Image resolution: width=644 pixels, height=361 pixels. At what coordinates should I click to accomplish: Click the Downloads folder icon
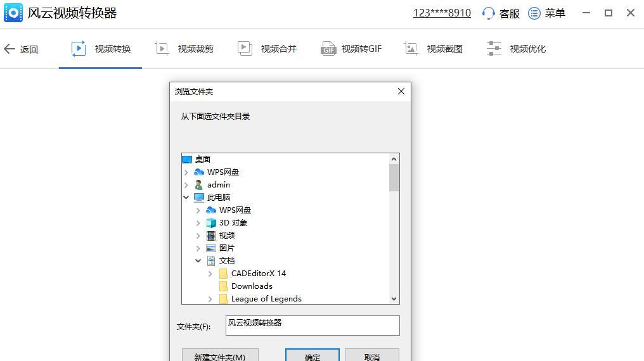[223, 286]
